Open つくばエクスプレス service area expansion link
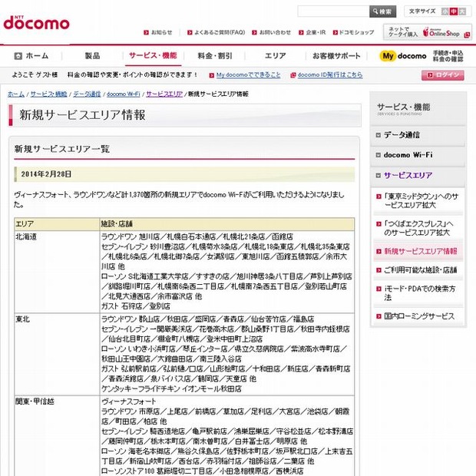Image resolution: width=476 pixels, height=476 pixels. point(418,228)
